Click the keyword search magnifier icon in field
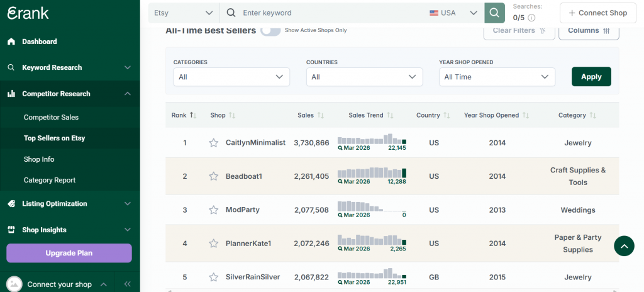 231,13
